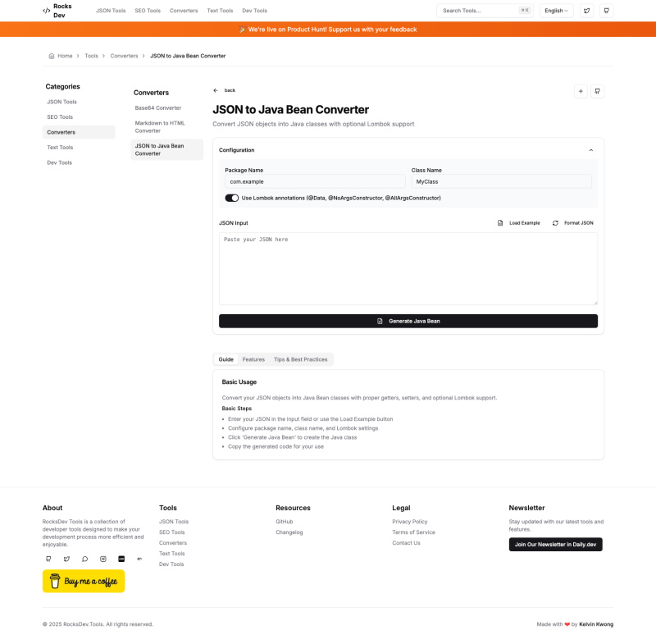Open the Instagram icon in the footer

click(103, 559)
